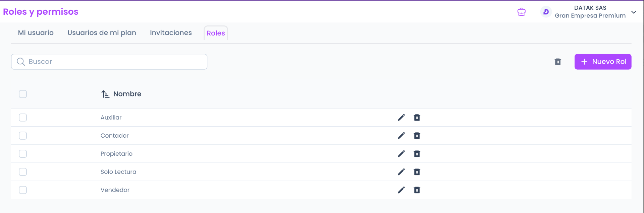644x213 pixels.
Task: Check the Auxiliar role checkbox
Action: click(23, 118)
